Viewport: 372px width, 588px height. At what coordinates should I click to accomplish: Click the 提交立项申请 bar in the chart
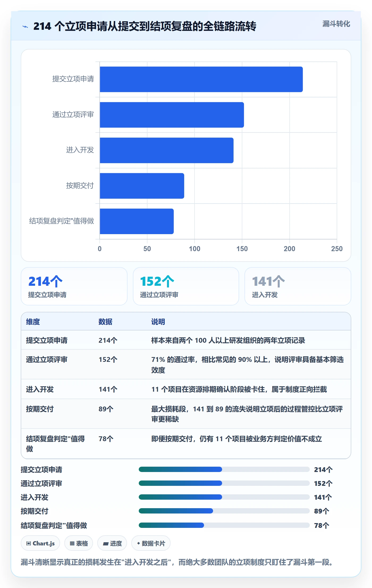click(201, 79)
